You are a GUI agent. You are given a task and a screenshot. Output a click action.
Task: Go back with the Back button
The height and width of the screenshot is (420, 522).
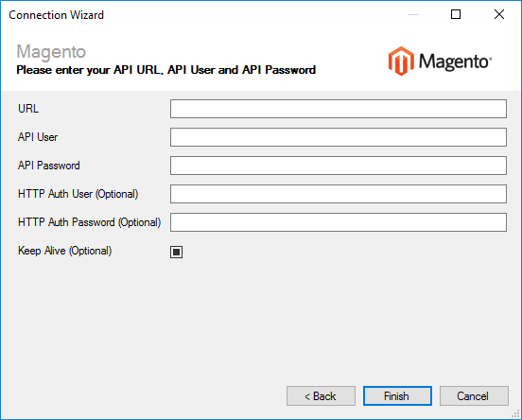[321, 396]
